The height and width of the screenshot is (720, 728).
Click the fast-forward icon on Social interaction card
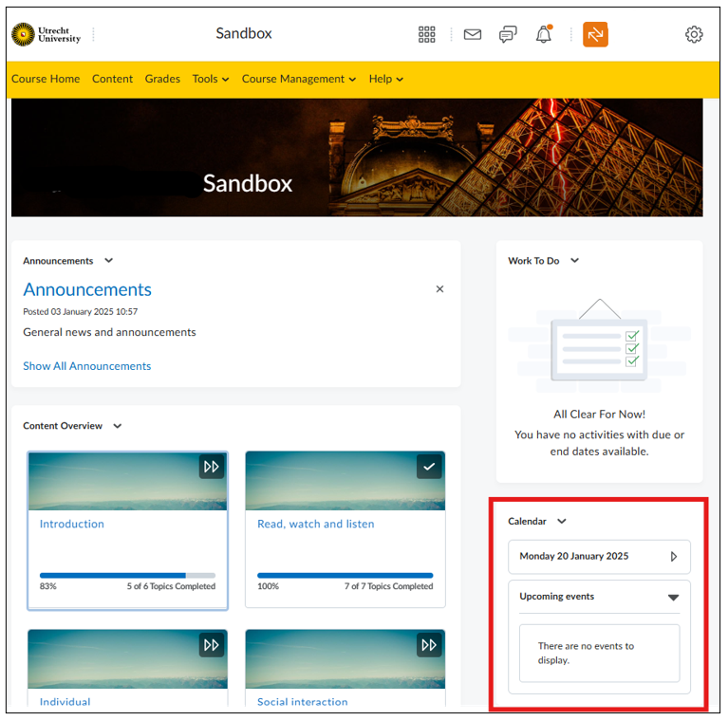[429, 645]
